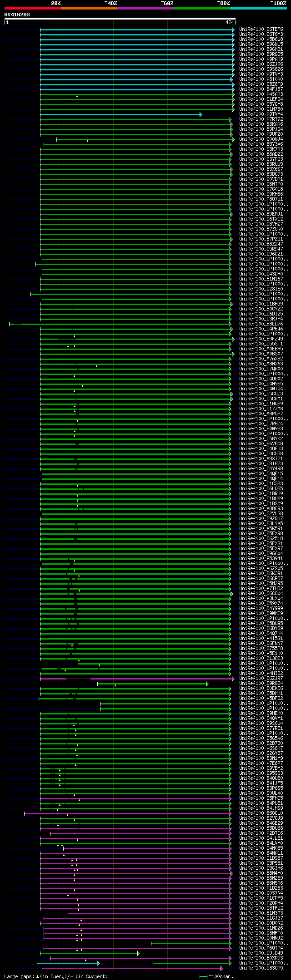The height and width of the screenshot is (980, 291).
Task: Click label UniRef100_A1CPF5
Action: [x=261, y=898]
